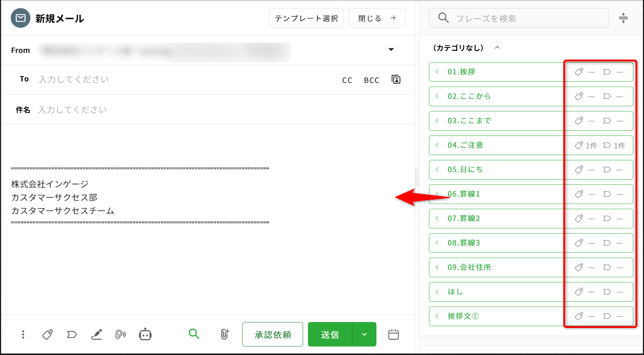
Task: Click the フレーズを検索 search field
Action: (x=518, y=18)
